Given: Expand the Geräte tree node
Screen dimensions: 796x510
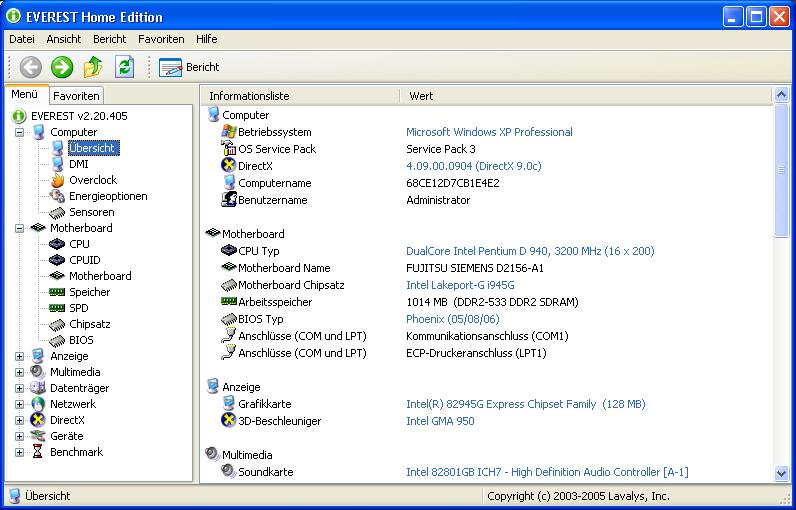Looking at the screenshot, I should pos(19,436).
